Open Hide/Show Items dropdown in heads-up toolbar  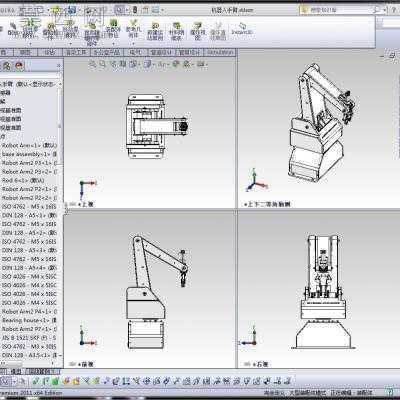click(x=162, y=63)
